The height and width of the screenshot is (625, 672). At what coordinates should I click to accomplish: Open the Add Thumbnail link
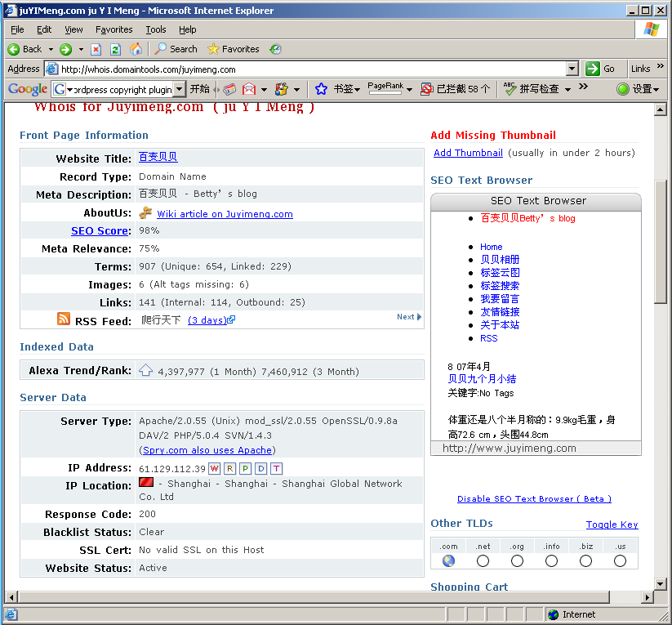(x=468, y=153)
